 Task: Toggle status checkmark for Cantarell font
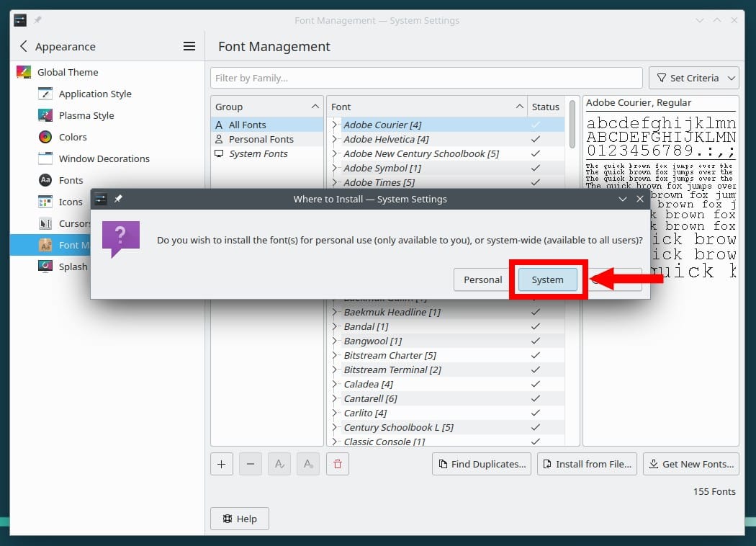click(535, 398)
